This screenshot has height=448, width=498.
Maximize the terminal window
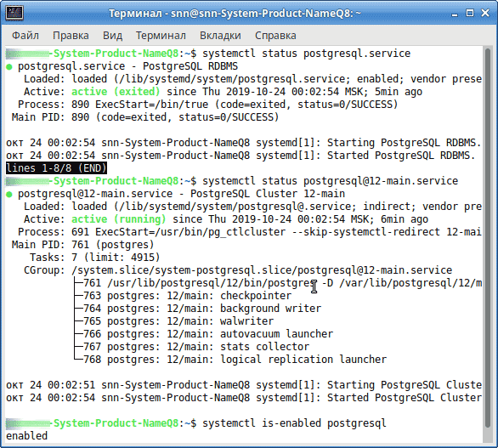470,13
